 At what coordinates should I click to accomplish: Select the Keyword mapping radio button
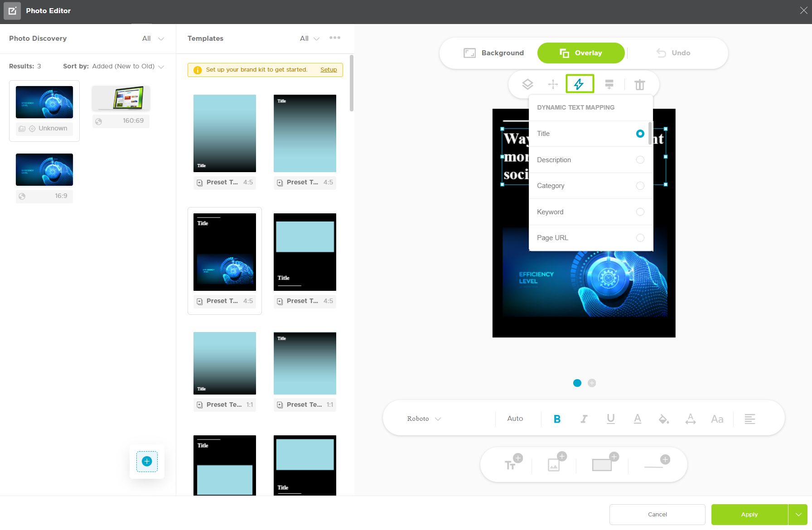(640, 212)
